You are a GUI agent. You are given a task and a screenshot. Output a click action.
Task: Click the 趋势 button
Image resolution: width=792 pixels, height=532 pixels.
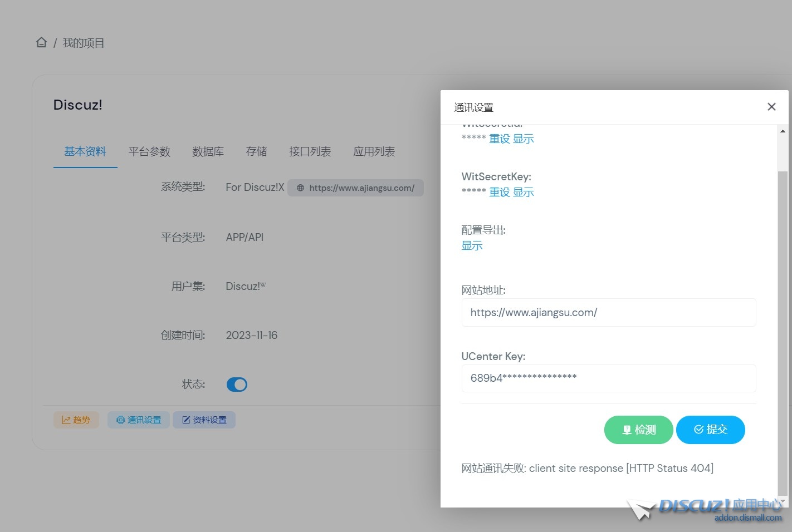(x=76, y=420)
